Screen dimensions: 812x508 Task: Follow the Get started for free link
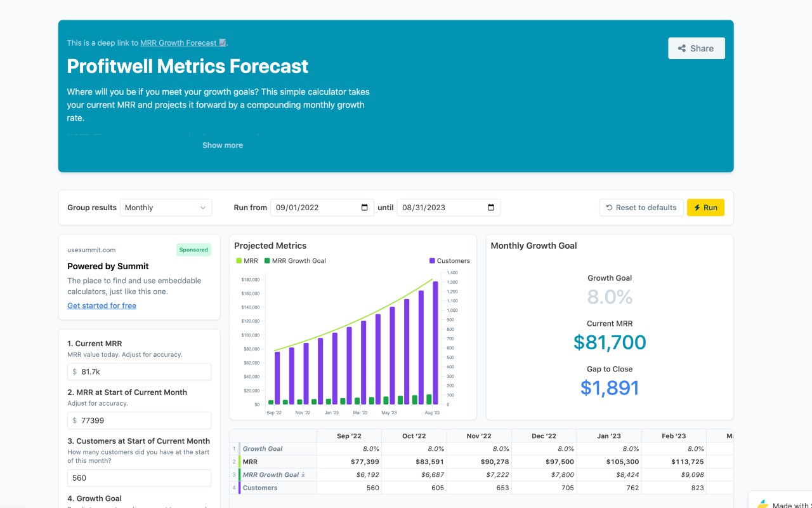[101, 305]
